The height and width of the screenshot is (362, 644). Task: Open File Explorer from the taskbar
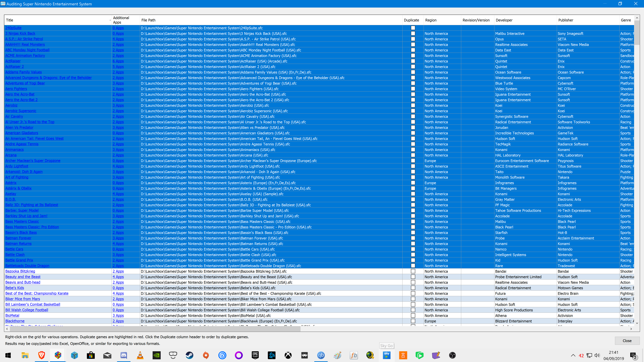pyautogui.click(x=25, y=355)
